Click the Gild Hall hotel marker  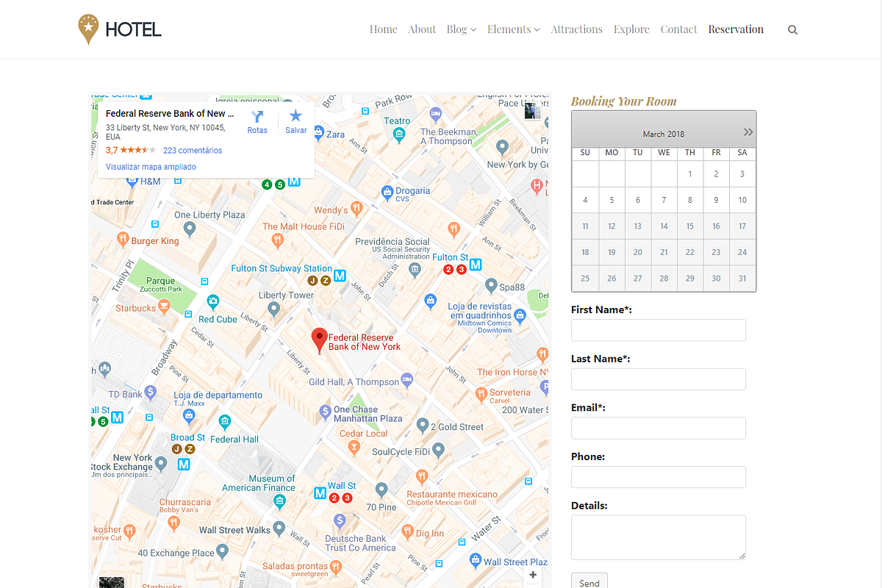406,380
